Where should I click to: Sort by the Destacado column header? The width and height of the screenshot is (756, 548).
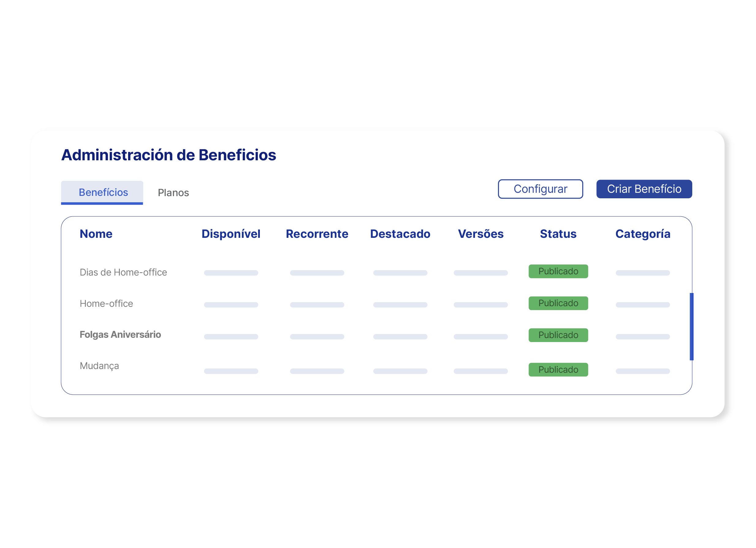coord(400,234)
